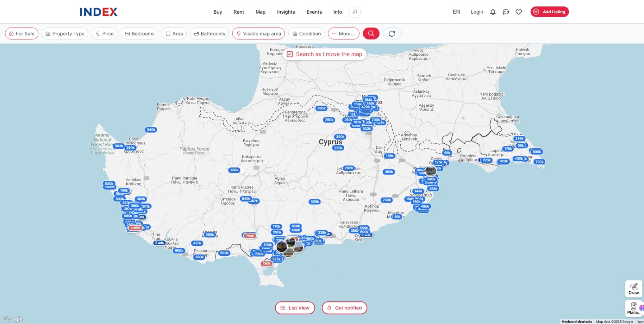Toggle the Visible map area filter
Viewport: 644px width, 324px height.
258,33
